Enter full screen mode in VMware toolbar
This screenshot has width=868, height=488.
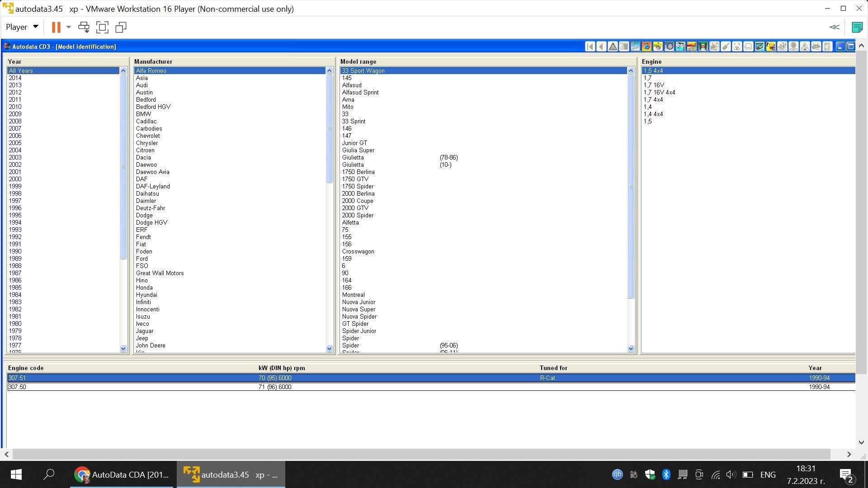(x=103, y=27)
